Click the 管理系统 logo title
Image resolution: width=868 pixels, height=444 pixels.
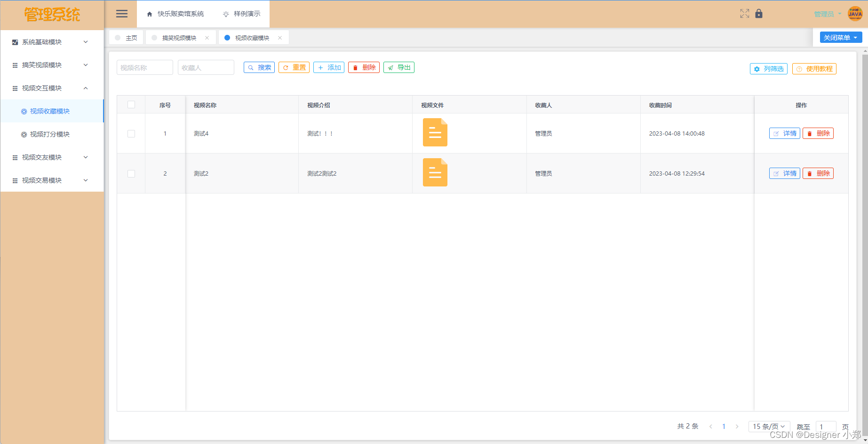(52, 15)
